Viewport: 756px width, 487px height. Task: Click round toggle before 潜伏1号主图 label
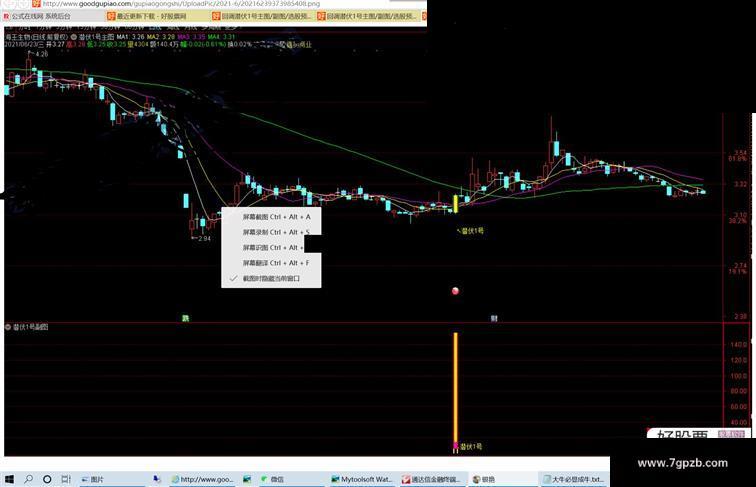coord(74,37)
